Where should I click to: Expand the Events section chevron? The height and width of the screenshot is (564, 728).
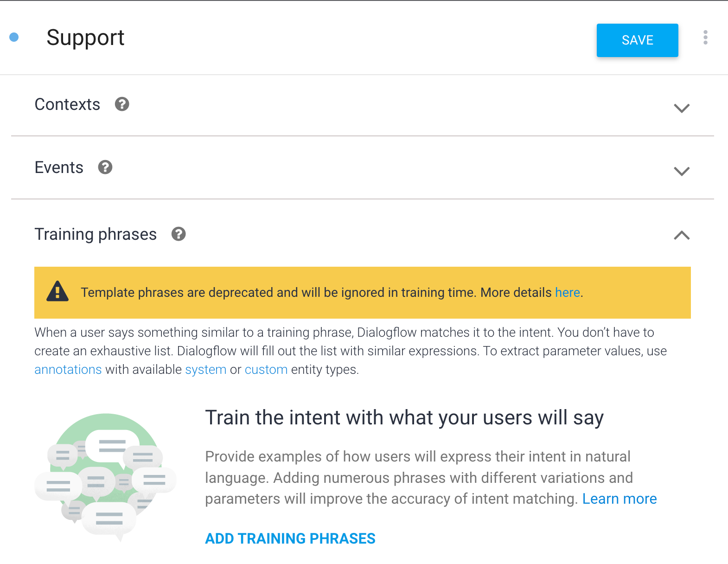click(682, 171)
